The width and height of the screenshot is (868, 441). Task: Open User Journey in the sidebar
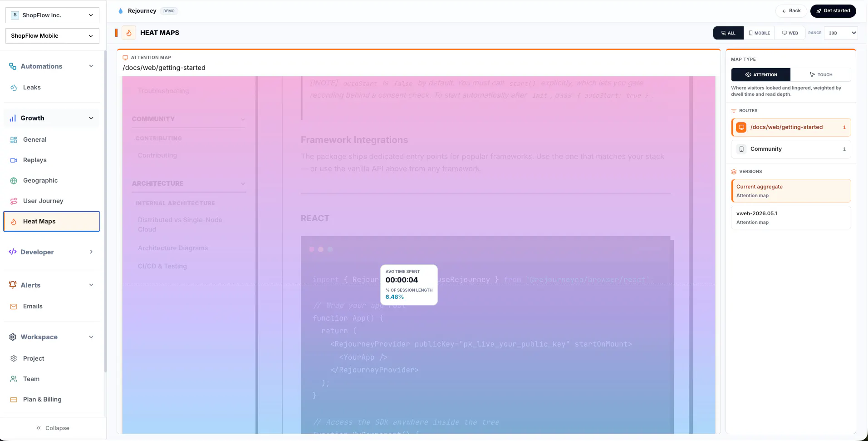[x=52, y=201]
